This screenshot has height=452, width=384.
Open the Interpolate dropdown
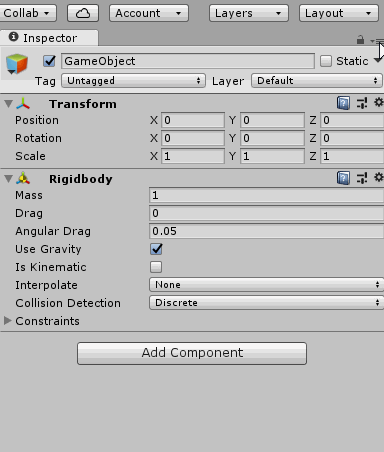click(266, 285)
